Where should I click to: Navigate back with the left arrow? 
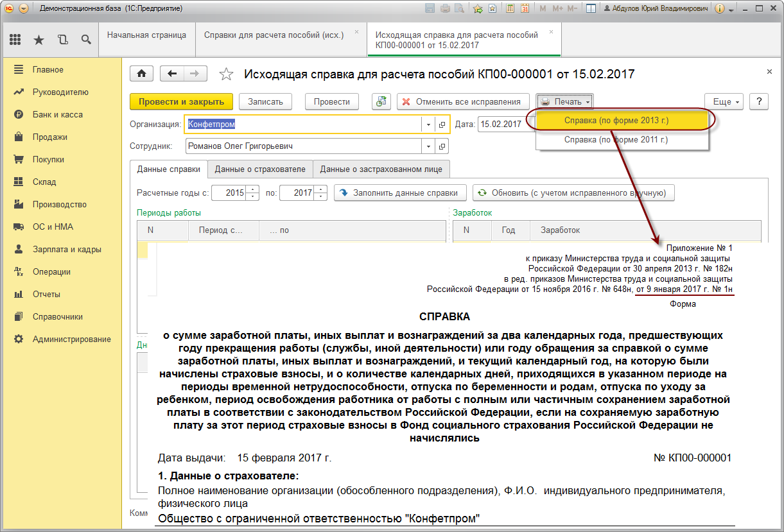(x=171, y=74)
